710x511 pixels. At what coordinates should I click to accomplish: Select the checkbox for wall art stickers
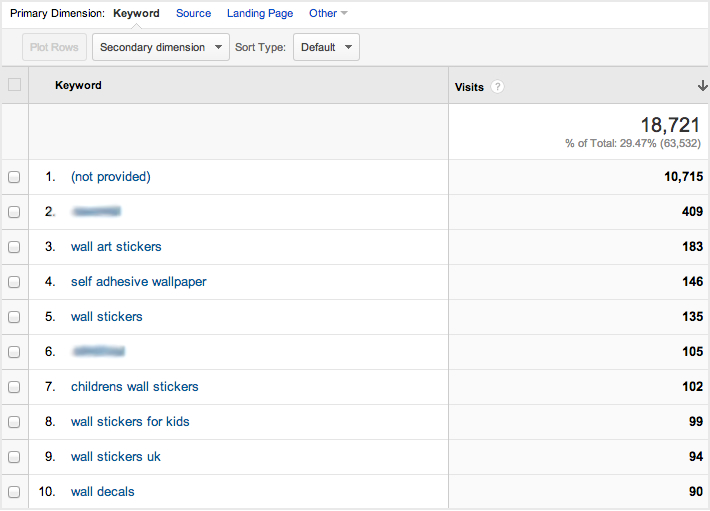click(14, 247)
